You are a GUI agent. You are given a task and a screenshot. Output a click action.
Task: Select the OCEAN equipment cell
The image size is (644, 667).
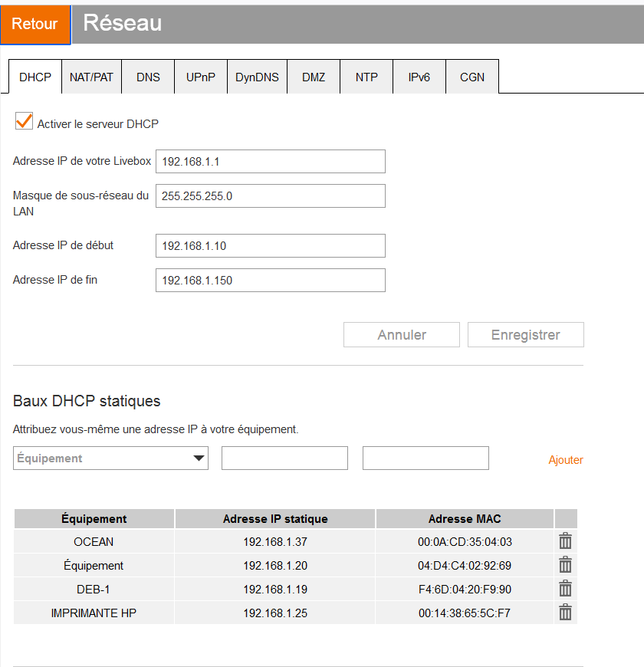pos(94,541)
